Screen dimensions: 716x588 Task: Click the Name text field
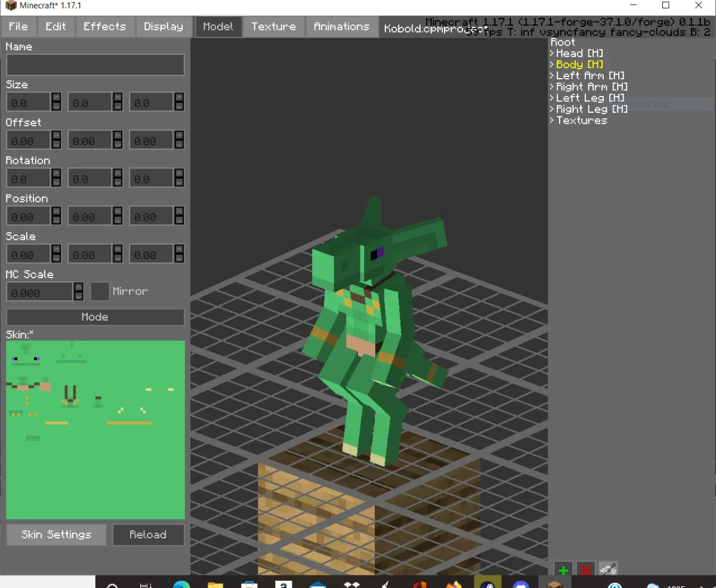95,65
